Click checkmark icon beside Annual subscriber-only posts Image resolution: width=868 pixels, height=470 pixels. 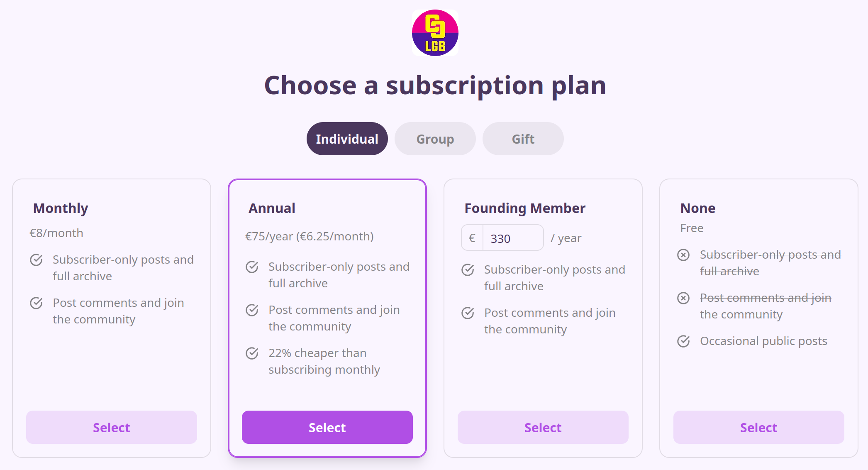[x=252, y=267]
